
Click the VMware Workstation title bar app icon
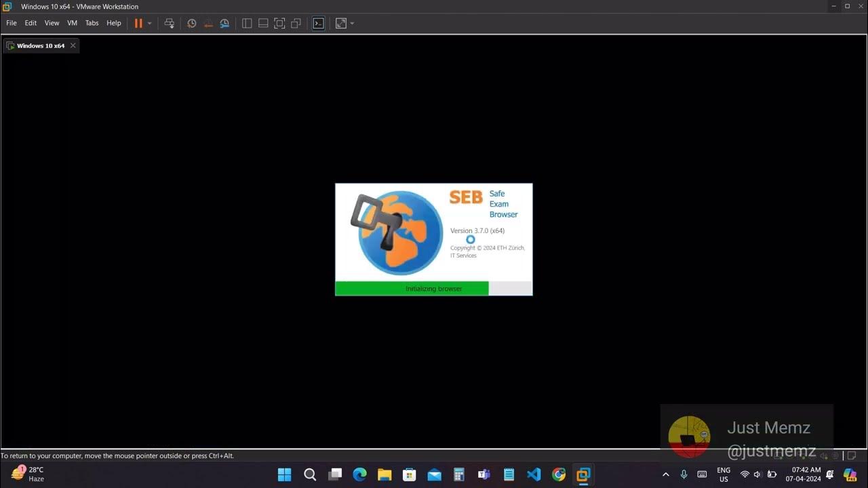(x=7, y=6)
